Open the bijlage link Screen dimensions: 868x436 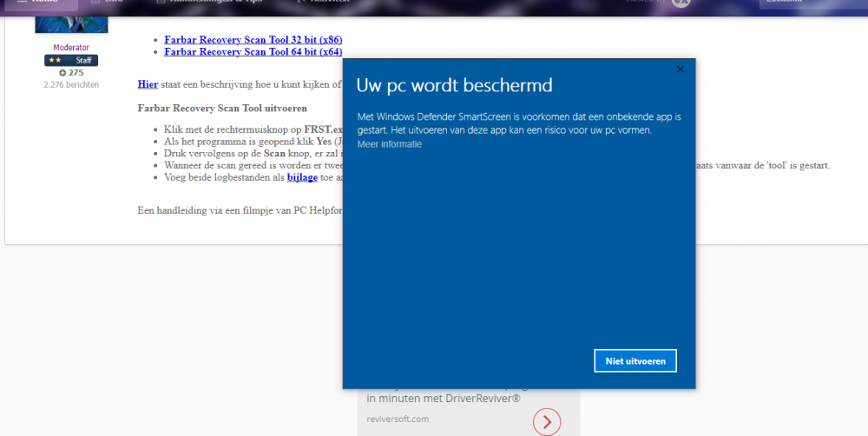tap(302, 177)
